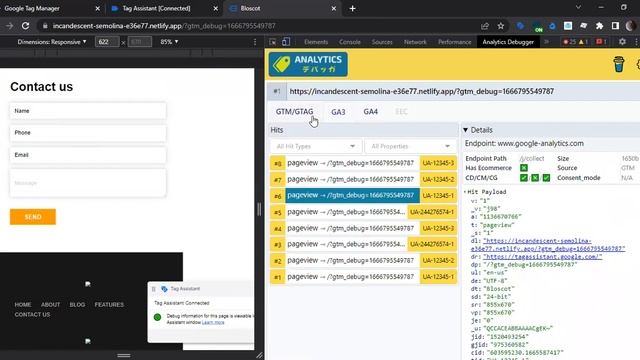
Task: Click the issues count badge in DevTools
Action: pos(601,42)
